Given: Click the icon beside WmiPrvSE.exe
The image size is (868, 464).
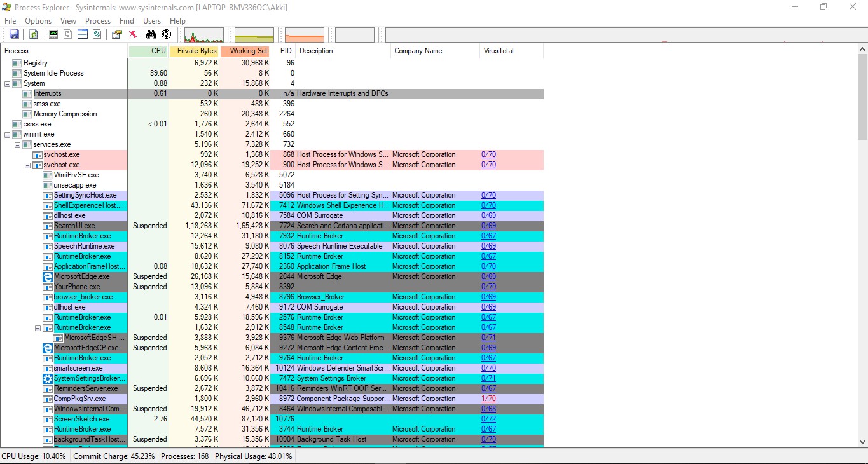Looking at the screenshot, I should pos(48,175).
